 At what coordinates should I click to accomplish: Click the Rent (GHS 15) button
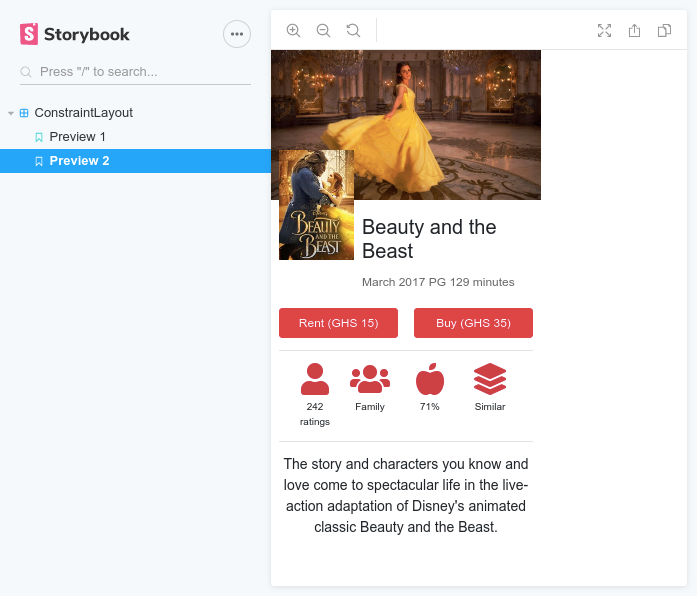[338, 323]
